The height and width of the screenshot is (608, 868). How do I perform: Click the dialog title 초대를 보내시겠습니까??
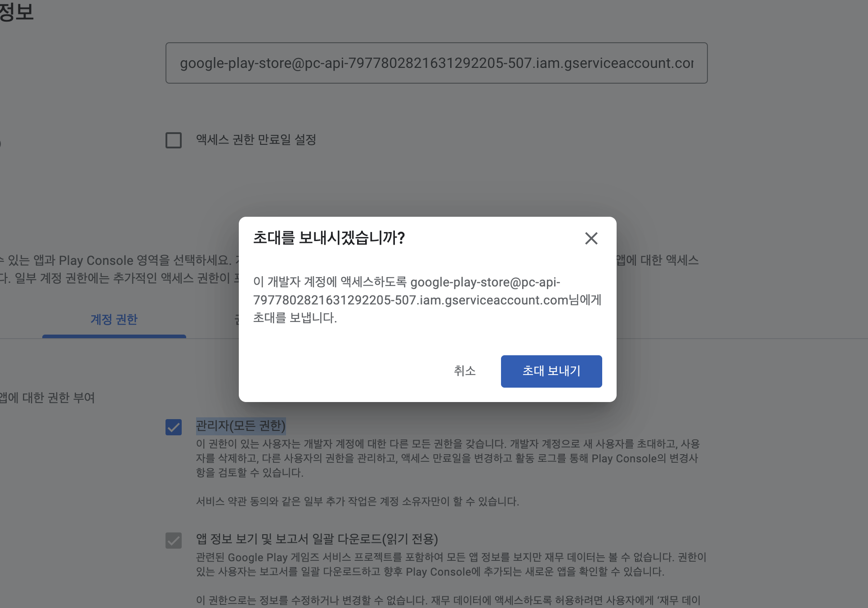pyautogui.click(x=329, y=238)
